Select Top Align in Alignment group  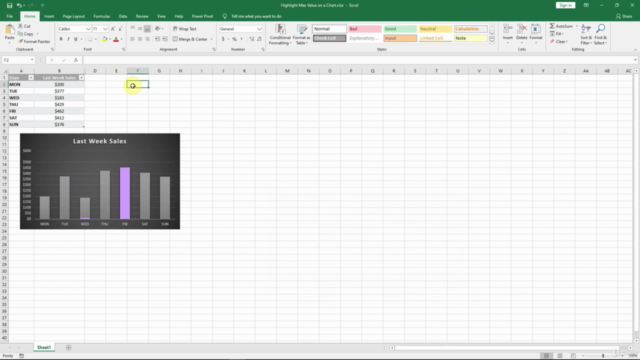(x=133, y=29)
